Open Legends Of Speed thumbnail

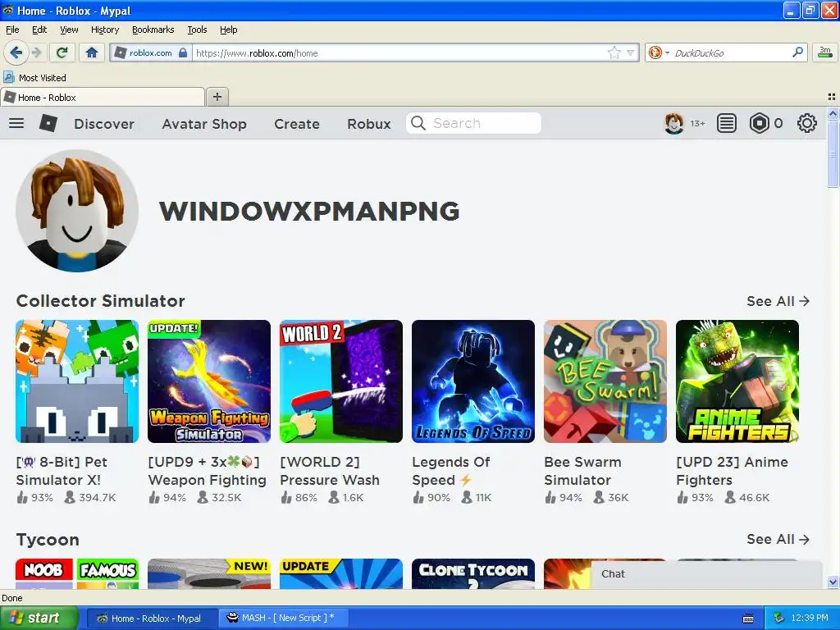click(473, 381)
